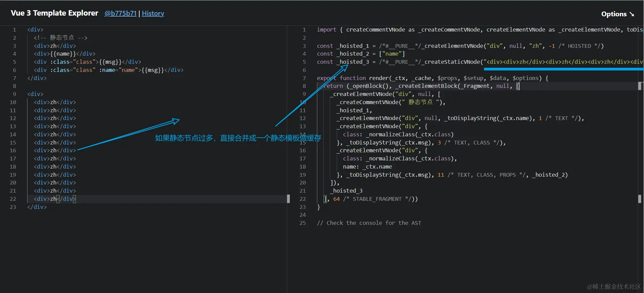Place cursor on template line 3 <div>zh</div>
This screenshot has height=293, width=644.
click(x=55, y=46)
